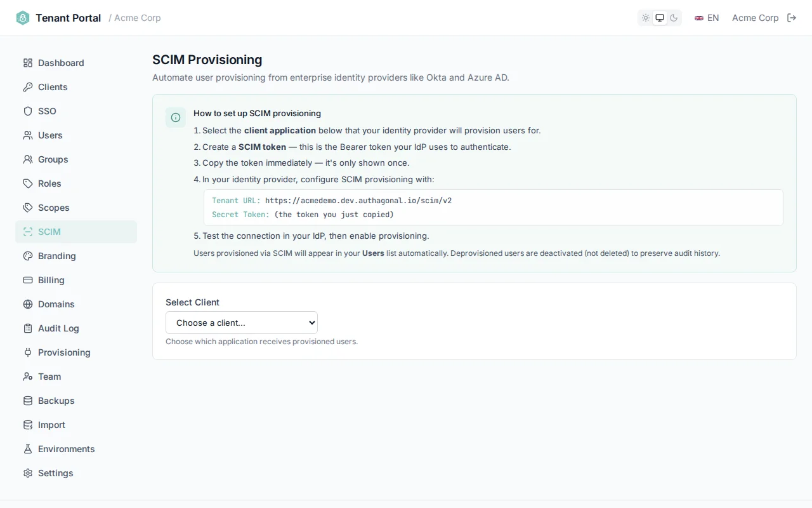
Task: Click Acme Corp account name top right
Action: [755, 18]
